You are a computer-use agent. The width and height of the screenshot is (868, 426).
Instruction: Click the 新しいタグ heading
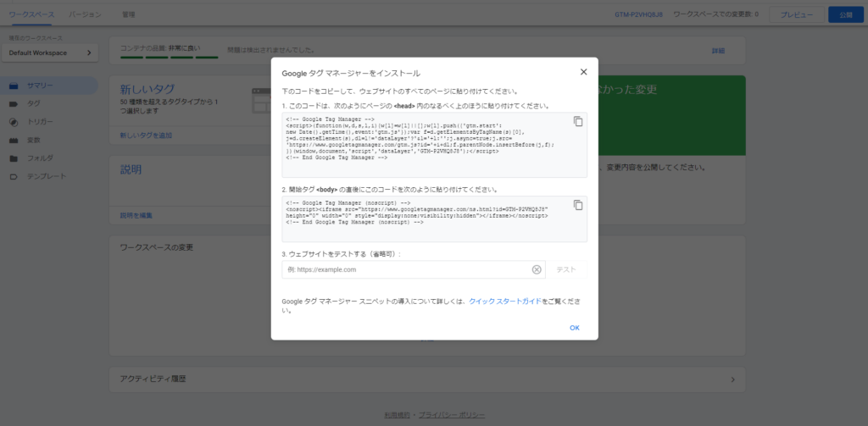point(147,89)
